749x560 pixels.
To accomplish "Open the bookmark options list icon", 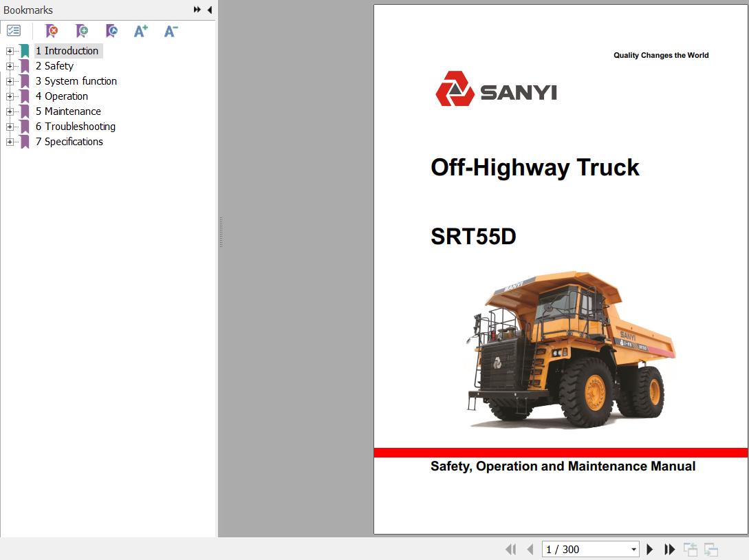I will click(x=14, y=30).
